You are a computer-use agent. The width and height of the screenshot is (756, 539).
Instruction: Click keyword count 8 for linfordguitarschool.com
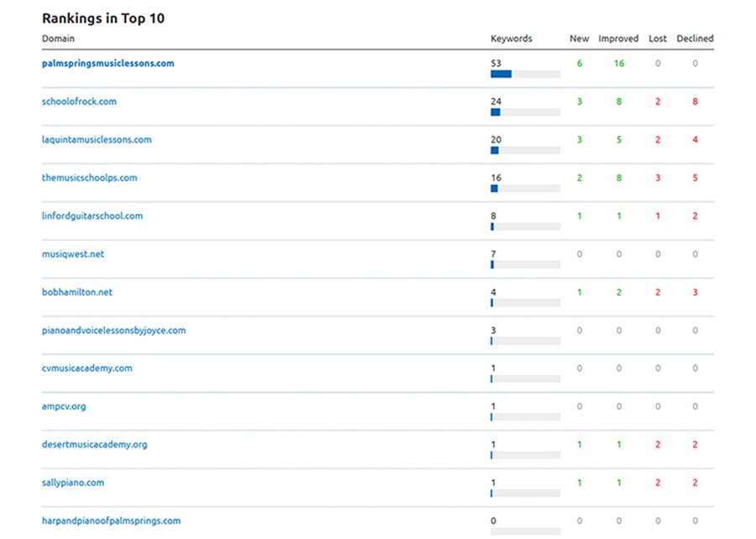click(493, 215)
